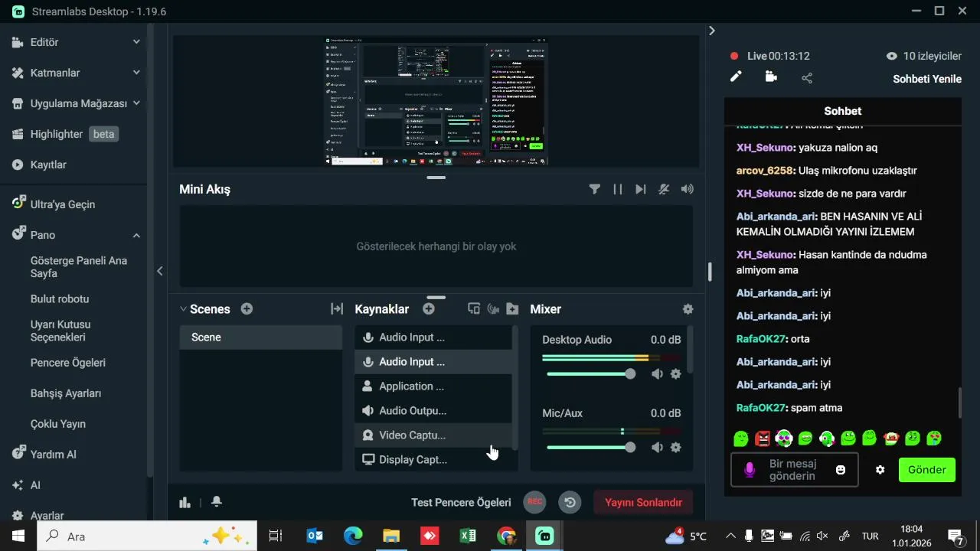This screenshot has height=551, width=980.
Task: Toggle the replay buffer button
Action: click(x=570, y=502)
